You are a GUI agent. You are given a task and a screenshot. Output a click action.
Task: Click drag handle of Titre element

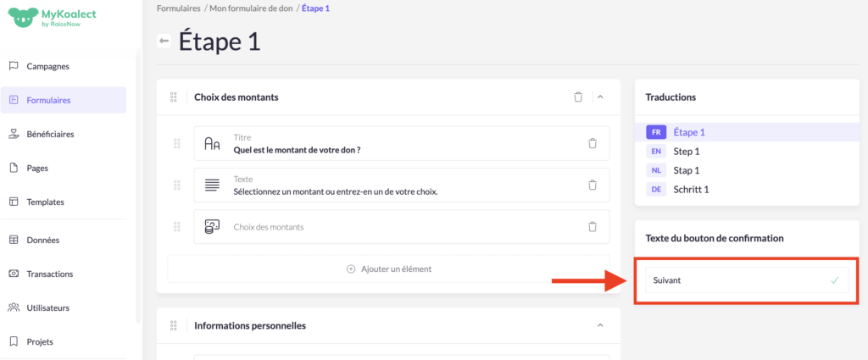point(177,143)
